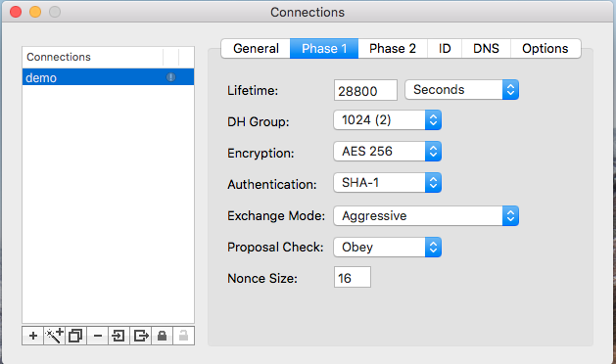Expand the DH Group 1024 (2) dropdown

(x=388, y=119)
